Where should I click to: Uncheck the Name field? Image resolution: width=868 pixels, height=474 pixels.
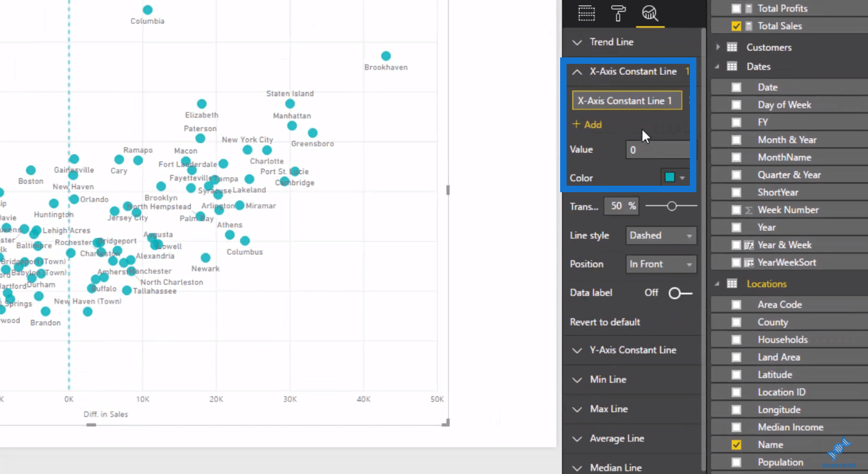[x=736, y=445]
